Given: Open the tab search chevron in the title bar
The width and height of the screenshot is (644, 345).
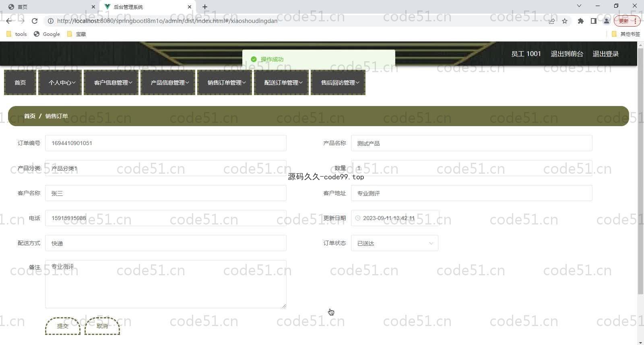Looking at the screenshot, I should [579, 6].
